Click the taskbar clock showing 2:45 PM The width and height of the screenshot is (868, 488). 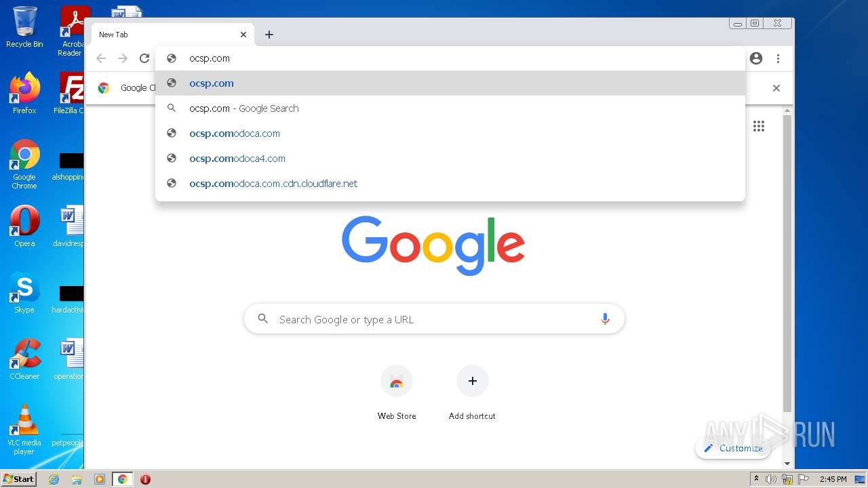click(833, 479)
